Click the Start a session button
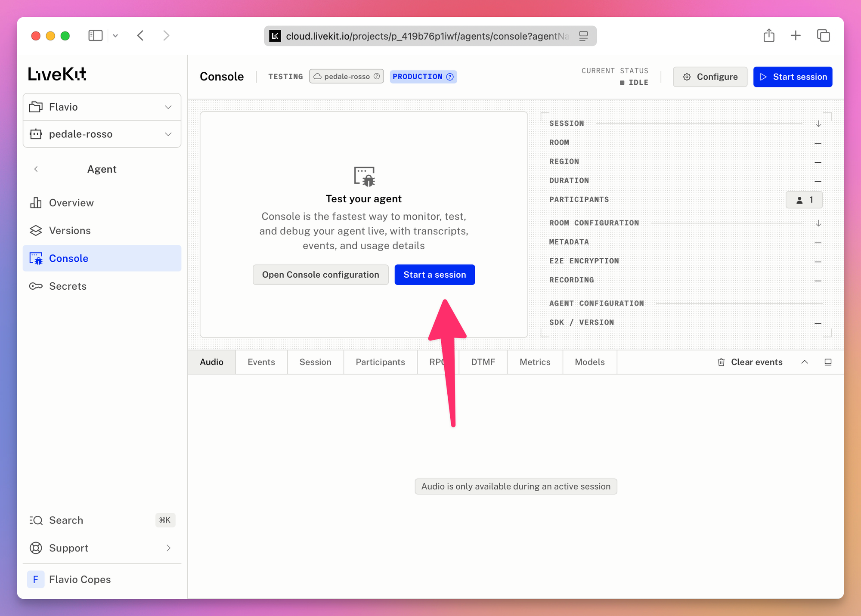The image size is (861, 616). click(x=435, y=275)
